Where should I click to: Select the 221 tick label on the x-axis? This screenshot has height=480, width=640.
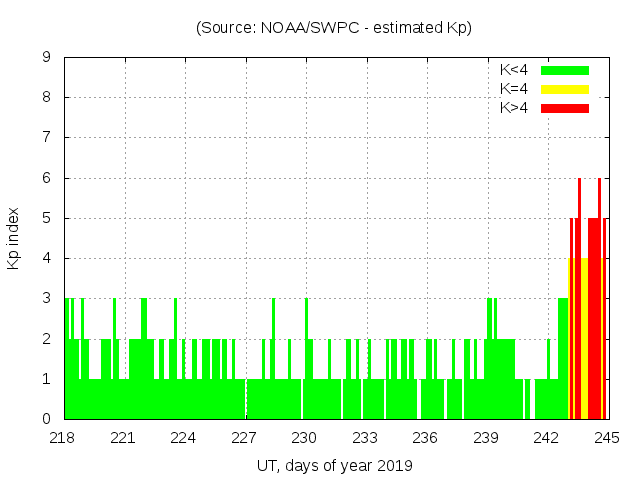coord(123,438)
